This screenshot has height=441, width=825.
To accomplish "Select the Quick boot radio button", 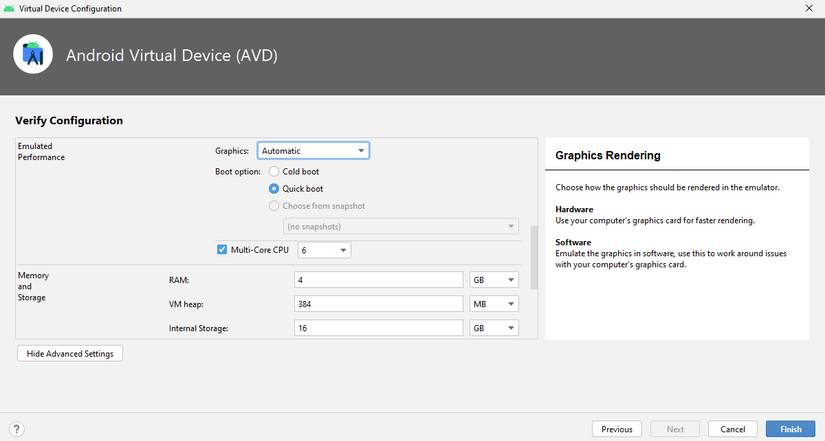I will click(x=274, y=188).
